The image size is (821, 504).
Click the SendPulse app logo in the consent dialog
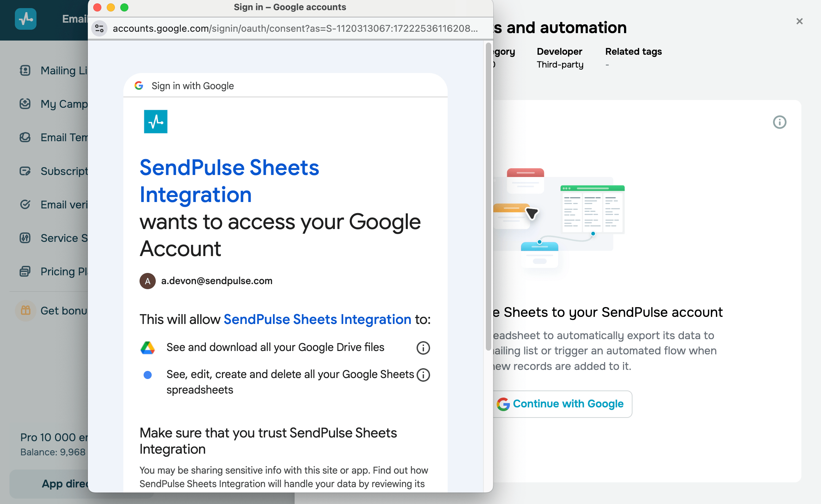pyautogui.click(x=155, y=122)
